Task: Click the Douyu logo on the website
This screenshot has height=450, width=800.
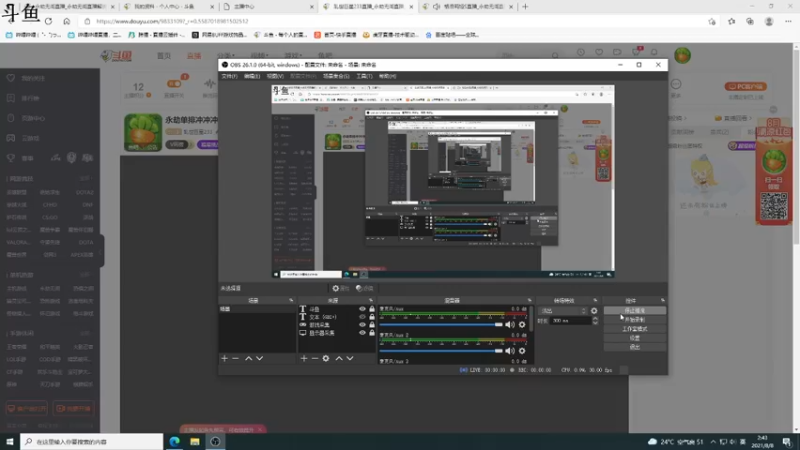Action: [116, 56]
